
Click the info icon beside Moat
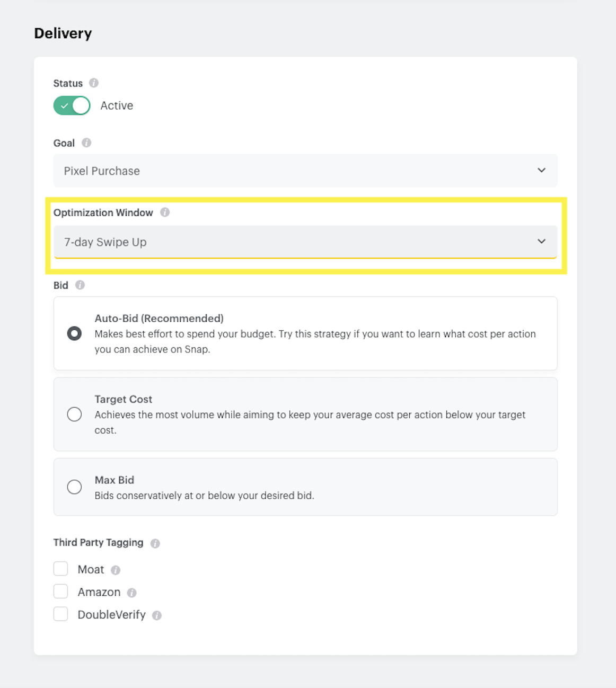116,570
